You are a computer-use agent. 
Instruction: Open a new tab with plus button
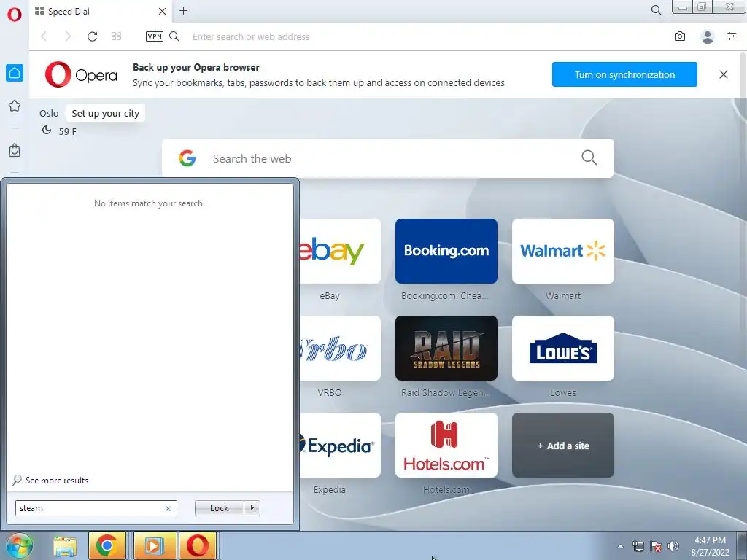pyautogui.click(x=183, y=10)
